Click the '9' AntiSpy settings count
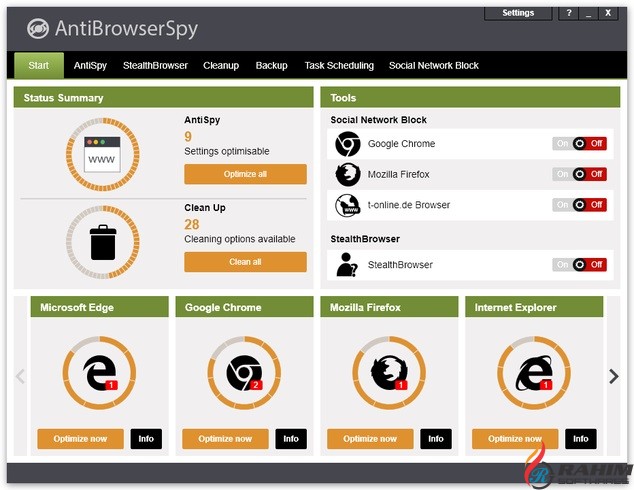 coord(188,137)
